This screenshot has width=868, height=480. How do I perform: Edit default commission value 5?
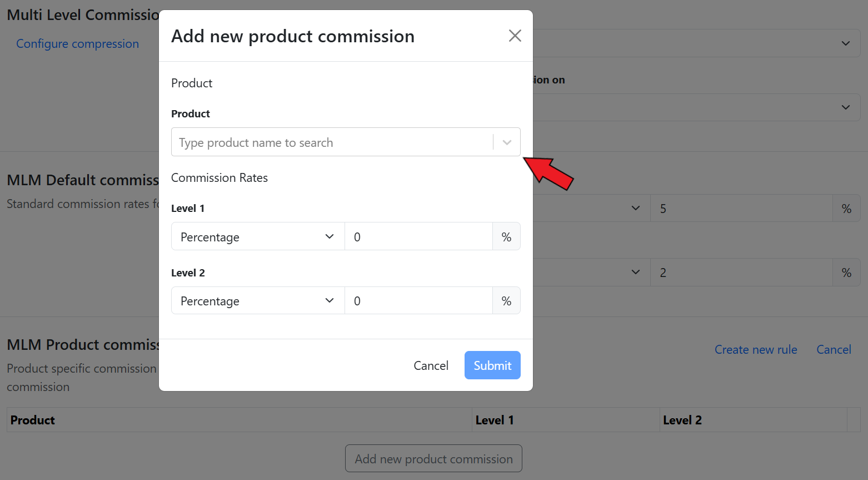click(x=741, y=209)
